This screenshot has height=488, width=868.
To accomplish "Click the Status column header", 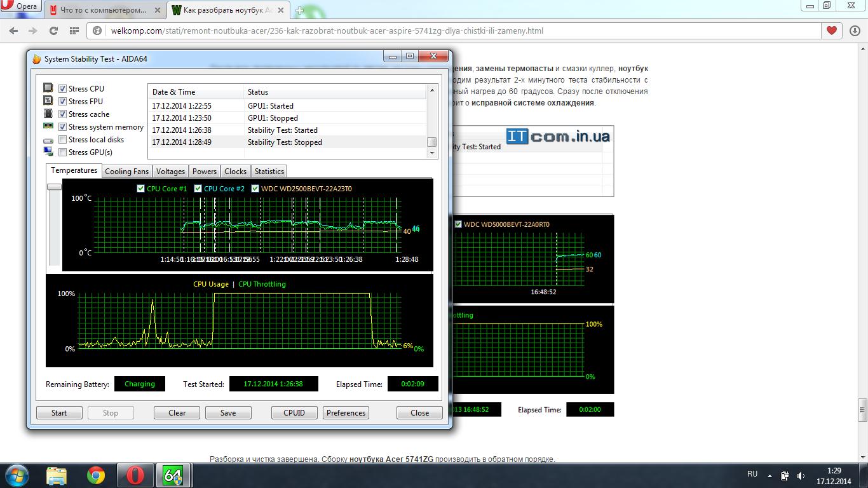I will click(335, 92).
